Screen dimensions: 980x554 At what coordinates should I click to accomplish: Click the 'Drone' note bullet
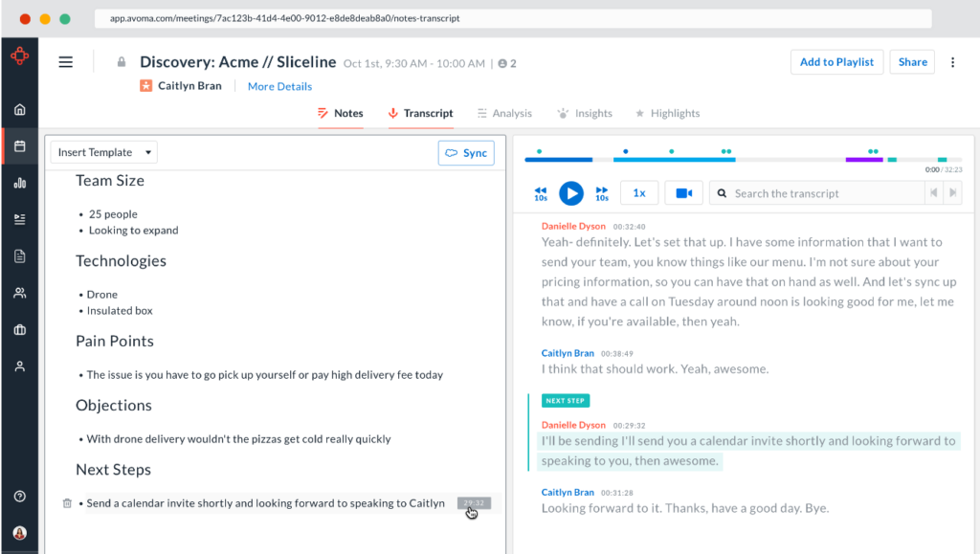tap(101, 294)
